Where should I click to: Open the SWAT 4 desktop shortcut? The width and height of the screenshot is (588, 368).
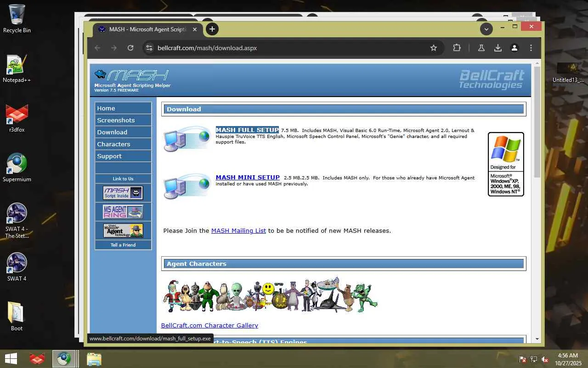click(17, 267)
